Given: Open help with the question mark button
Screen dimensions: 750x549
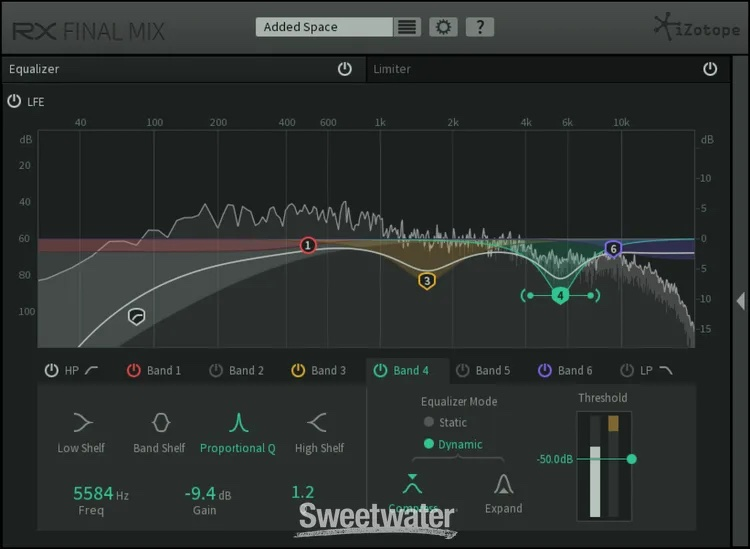Looking at the screenshot, I should point(480,27).
